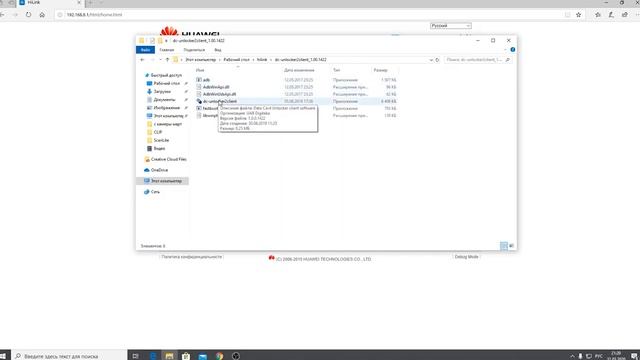The image size is (640, 360).
Task: Open the Русский language dropdown in browser page
Action: (x=451, y=26)
